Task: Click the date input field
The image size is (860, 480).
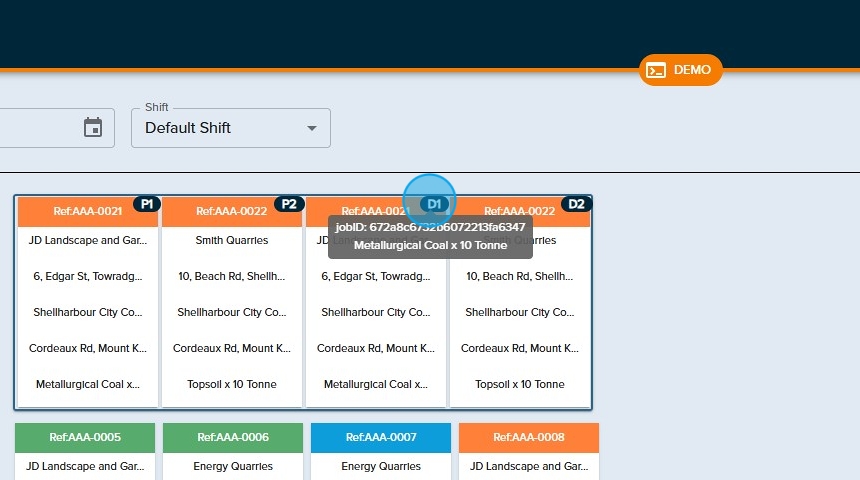Action: click(40, 128)
